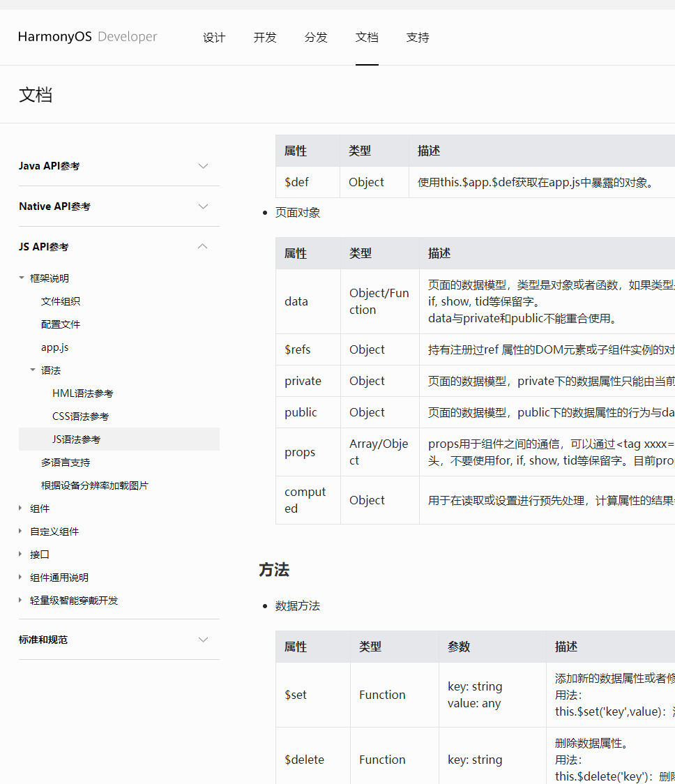Open the 设计 navigation tab
Viewport: 675px width, 784px height.
tap(214, 38)
